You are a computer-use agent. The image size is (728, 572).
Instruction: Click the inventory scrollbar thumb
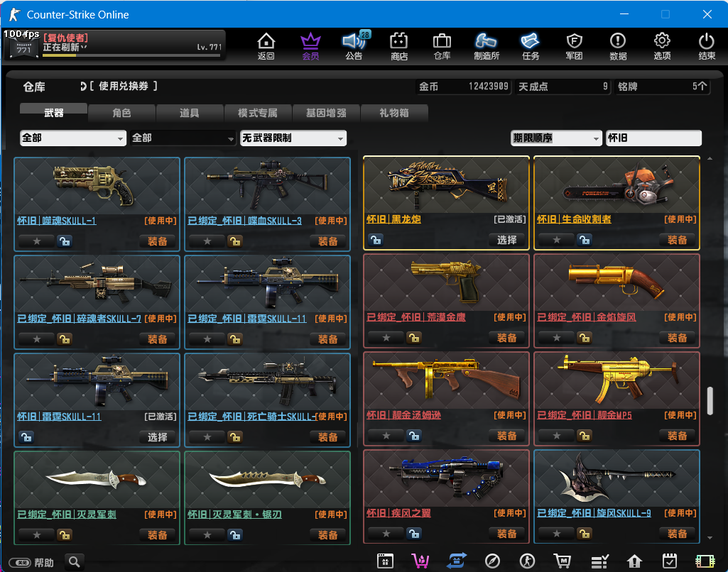click(710, 401)
